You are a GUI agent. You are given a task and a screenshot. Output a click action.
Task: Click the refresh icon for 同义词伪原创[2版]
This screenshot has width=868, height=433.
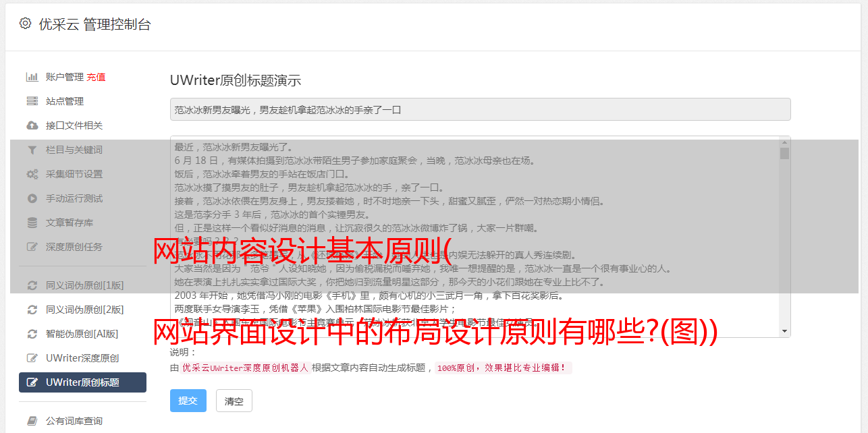tap(32, 310)
